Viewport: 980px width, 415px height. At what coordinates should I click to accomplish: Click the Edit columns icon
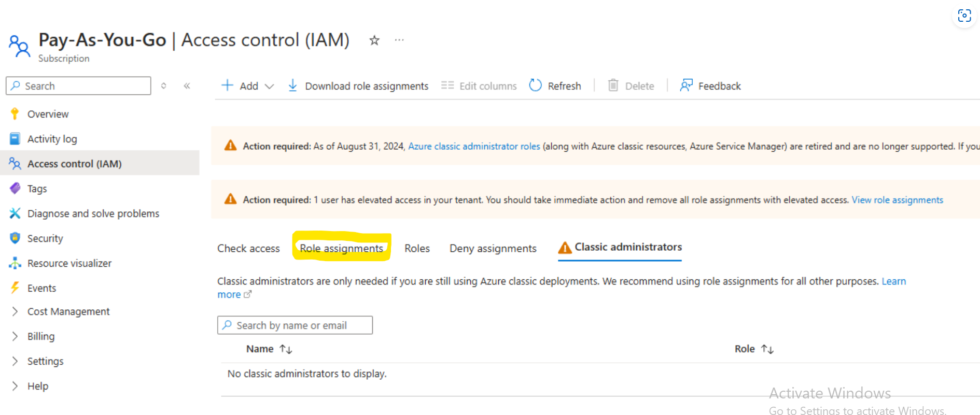(x=447, y=85)
